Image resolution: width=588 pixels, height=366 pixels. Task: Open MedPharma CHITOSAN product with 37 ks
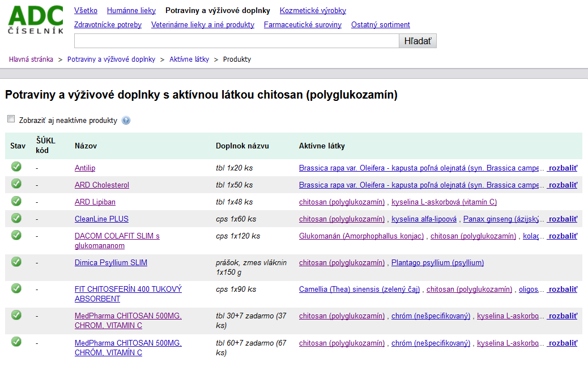pos(128,321)
